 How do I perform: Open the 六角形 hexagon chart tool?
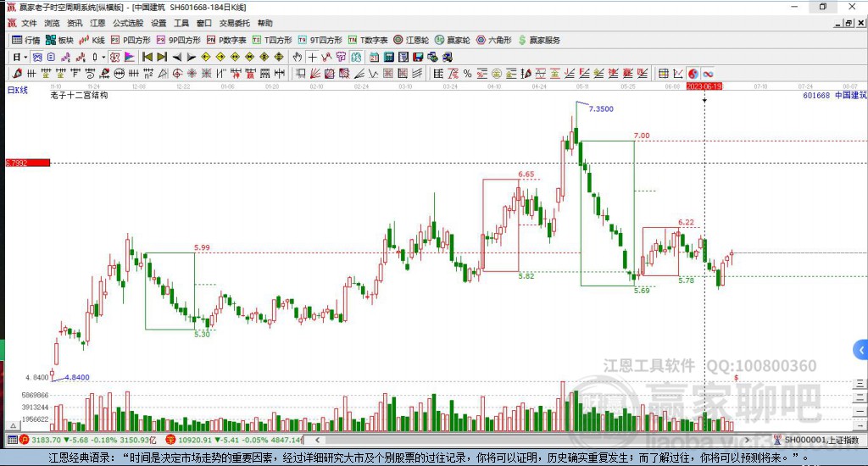492,40
